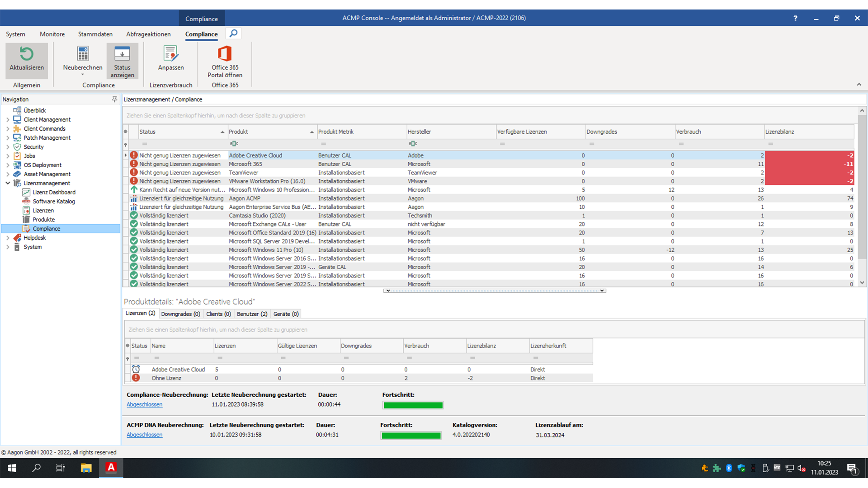The height and width of the screenshot is (488, 868).
Task: Open Windows taskbar search
Action: click(x=37, y=468)
